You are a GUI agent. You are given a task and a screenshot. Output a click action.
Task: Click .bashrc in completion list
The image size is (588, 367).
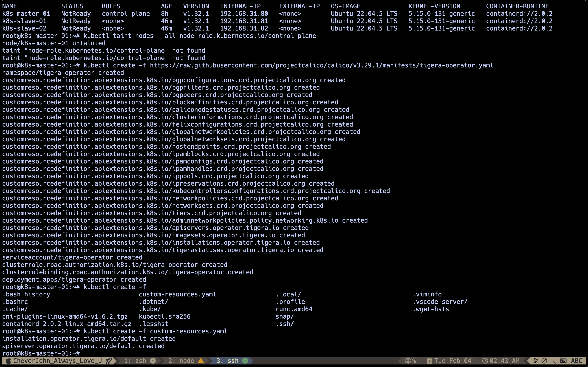click(x=15, y=302)
